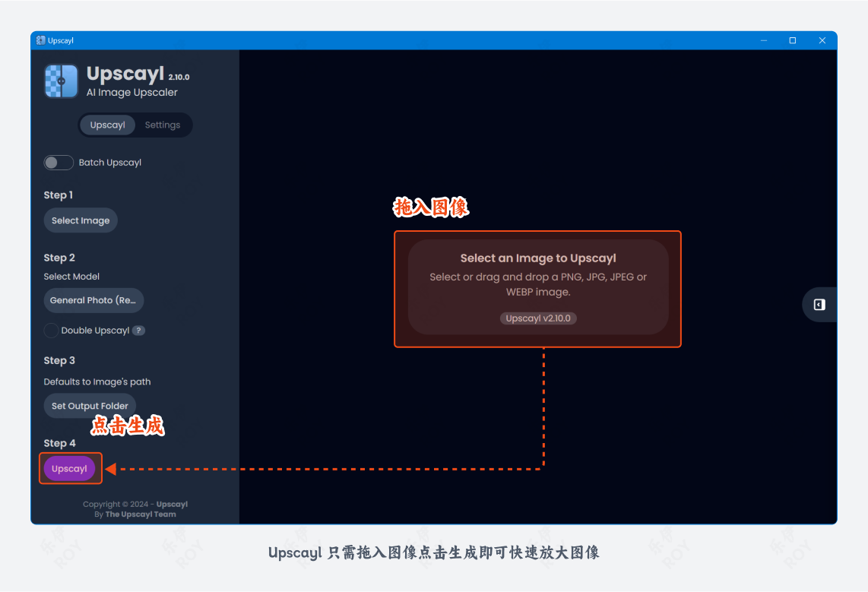This screenshot has width=868, height=592.
Task: Open model selector showing General Photo (Re...)
Action: point(93,300)
